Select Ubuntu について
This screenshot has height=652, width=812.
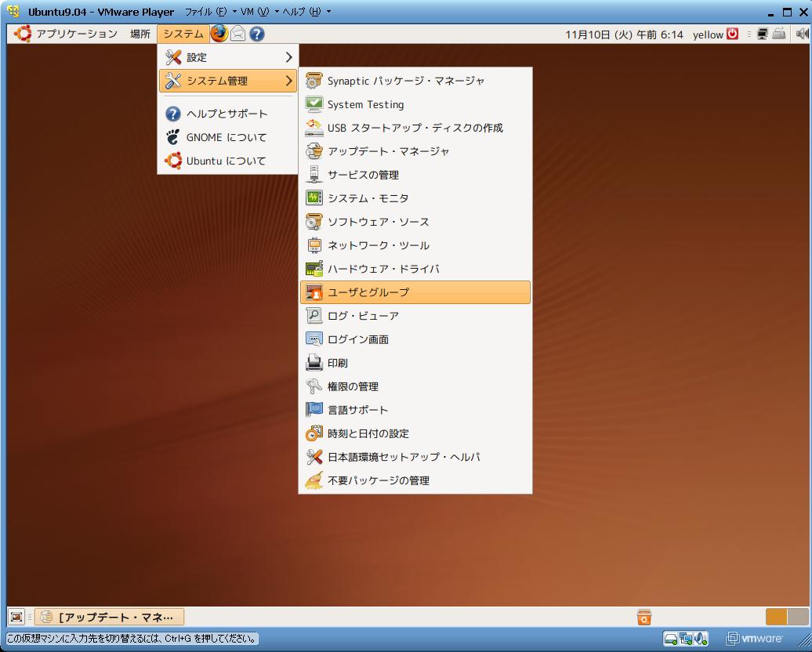227,161
